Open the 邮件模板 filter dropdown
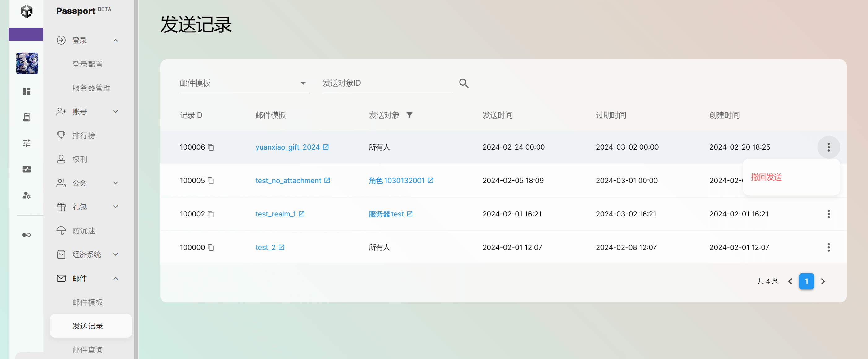This screenshot has height=359, width=868. (244, 83)
